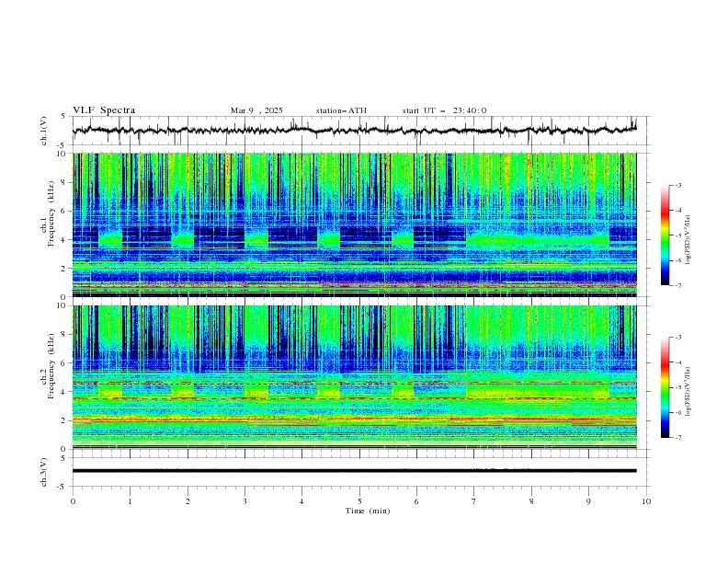Viewport: 728px width, 563px height.
Task: Click the ch.1 spectrogram color scale bar
Action: (665, 235)
